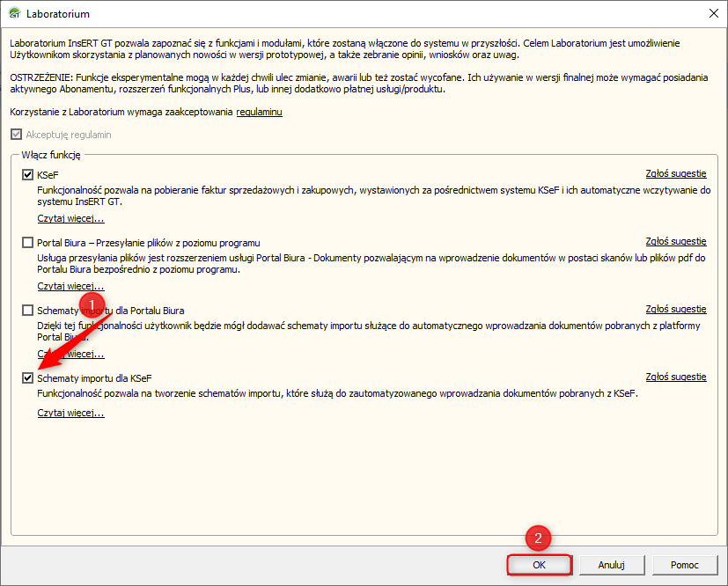Viewport: 728px width, 586px height.
Task: Toggle the Akceptuję regulamin checkbox
Action: (16, 135)
